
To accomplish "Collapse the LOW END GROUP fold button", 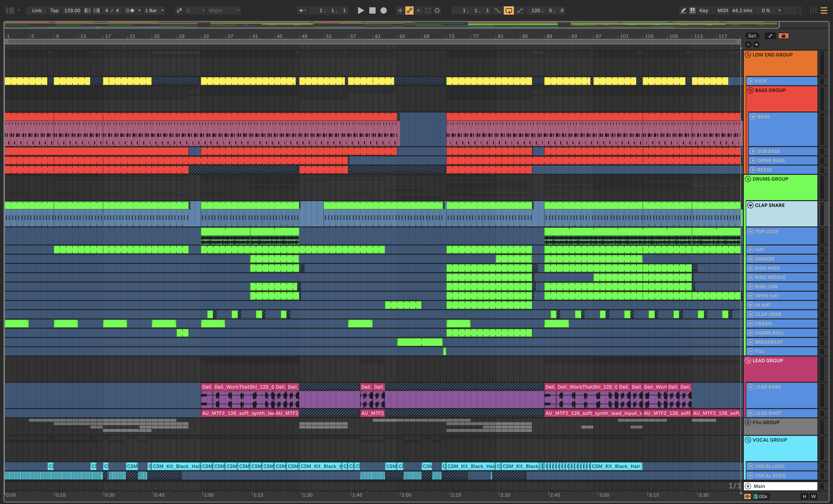I will click(x=748, y=55).
